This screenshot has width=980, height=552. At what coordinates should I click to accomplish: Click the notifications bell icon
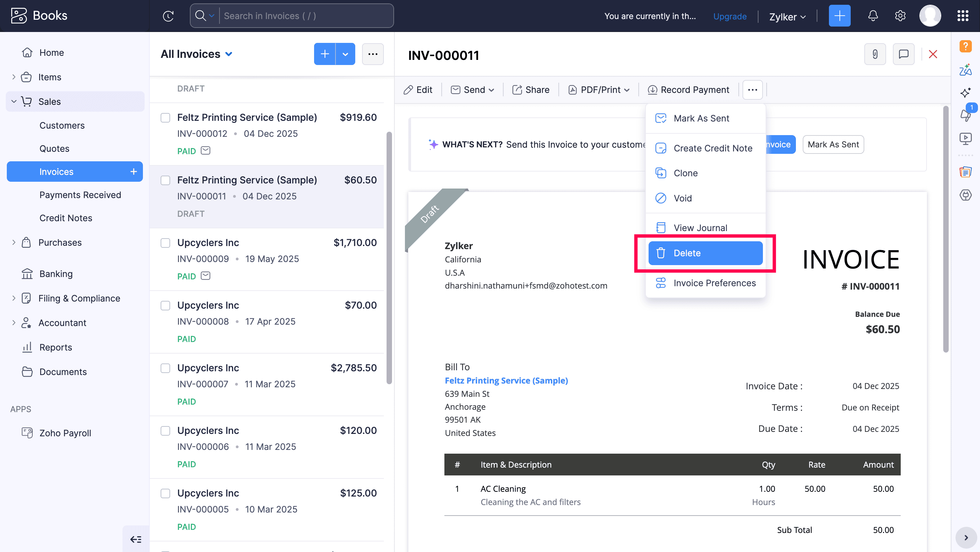tap(873, 16)
